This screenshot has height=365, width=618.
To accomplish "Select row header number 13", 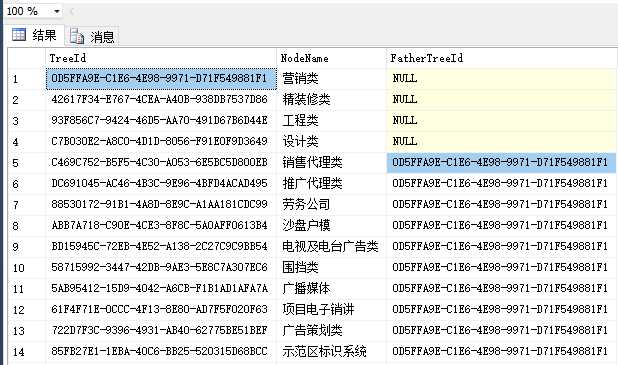I will point(26,330).
